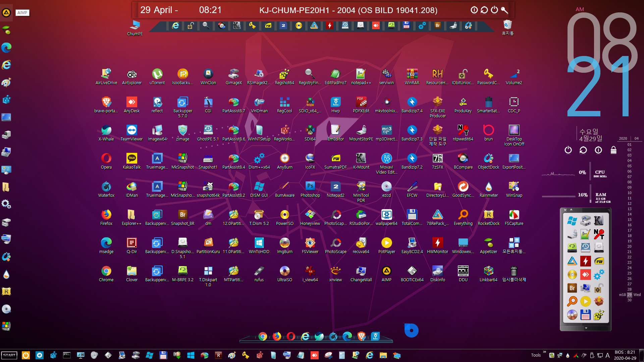Open the ChumPE computer icon

(135, 28)
